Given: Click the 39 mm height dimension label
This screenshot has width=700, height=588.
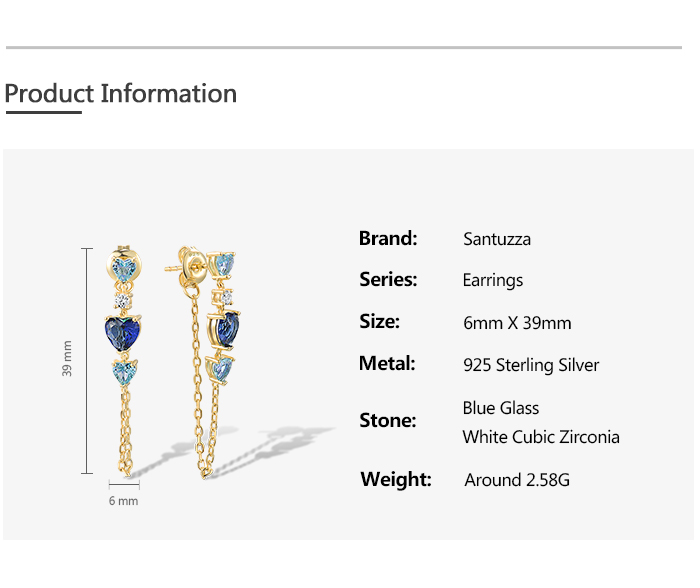Looking at the screenshot, I should click(68, 360).
